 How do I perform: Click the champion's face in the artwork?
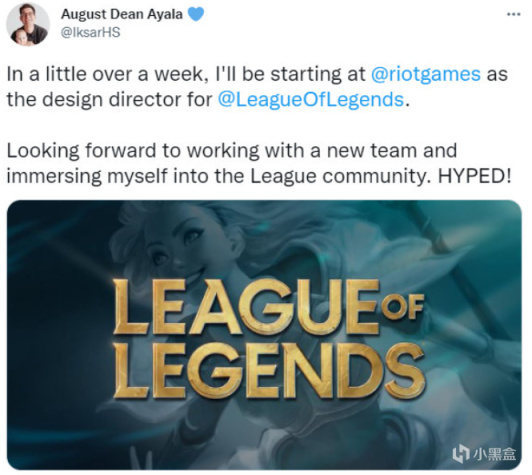176,250
